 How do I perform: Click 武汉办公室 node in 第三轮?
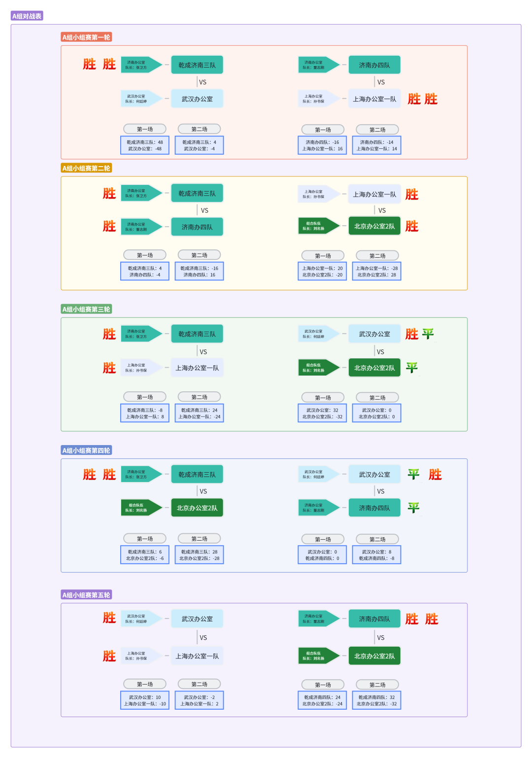pos(374,334)
